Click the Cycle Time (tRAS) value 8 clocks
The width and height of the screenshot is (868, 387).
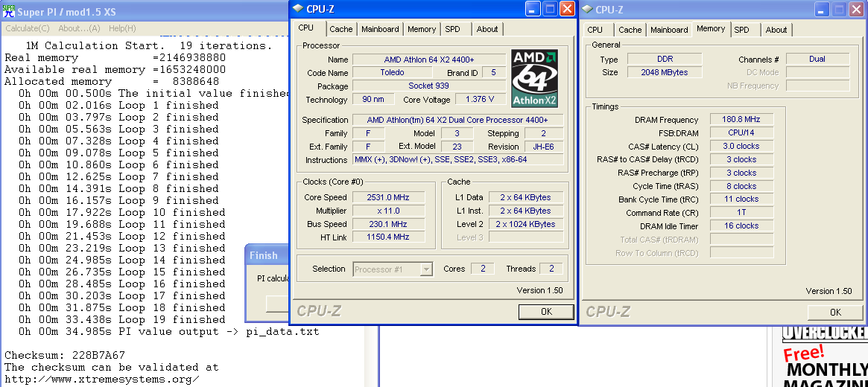coord(741,186)
